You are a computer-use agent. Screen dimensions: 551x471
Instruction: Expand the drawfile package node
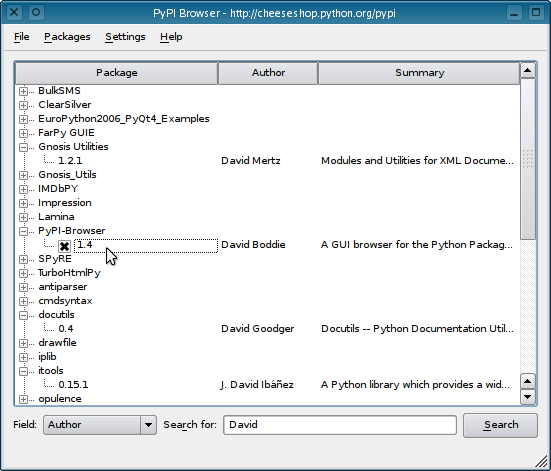23,343
